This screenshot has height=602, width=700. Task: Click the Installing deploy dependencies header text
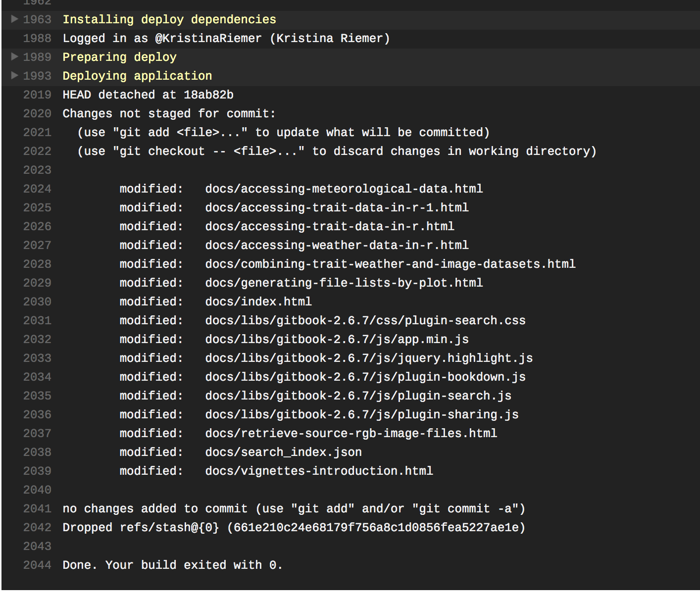click(x=169, y=19)
